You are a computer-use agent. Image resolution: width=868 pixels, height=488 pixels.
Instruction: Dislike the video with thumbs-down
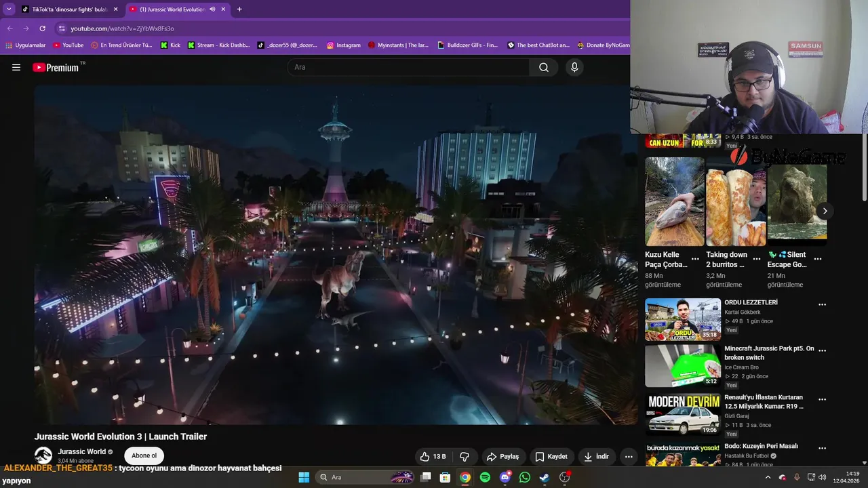pyautogui.click(x=465, y=456)
